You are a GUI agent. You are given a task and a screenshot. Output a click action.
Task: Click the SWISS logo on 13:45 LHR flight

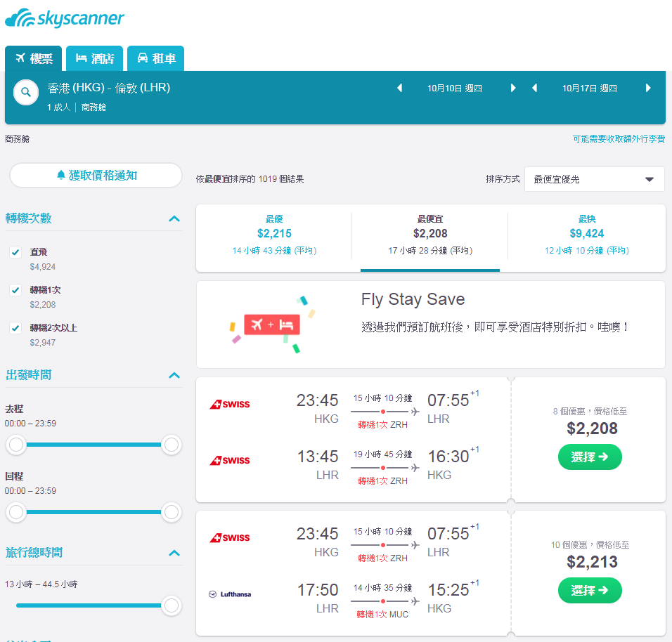230,460
